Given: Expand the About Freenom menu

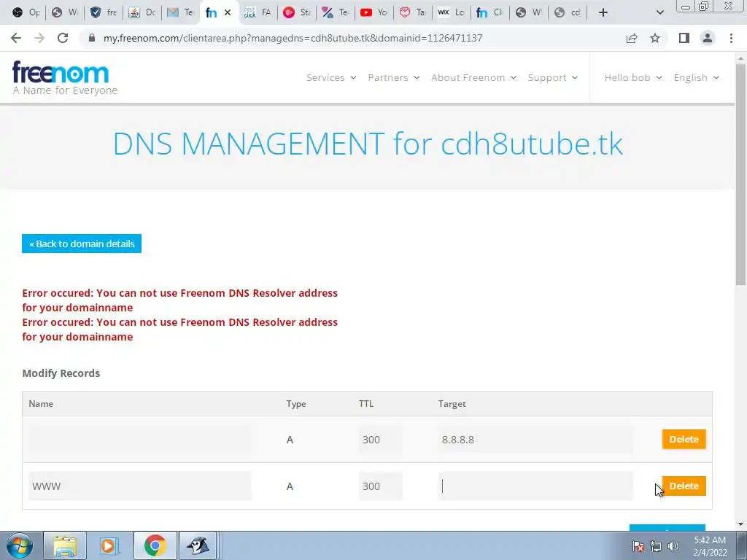Looking at the screenshot, I should (473, 77).
